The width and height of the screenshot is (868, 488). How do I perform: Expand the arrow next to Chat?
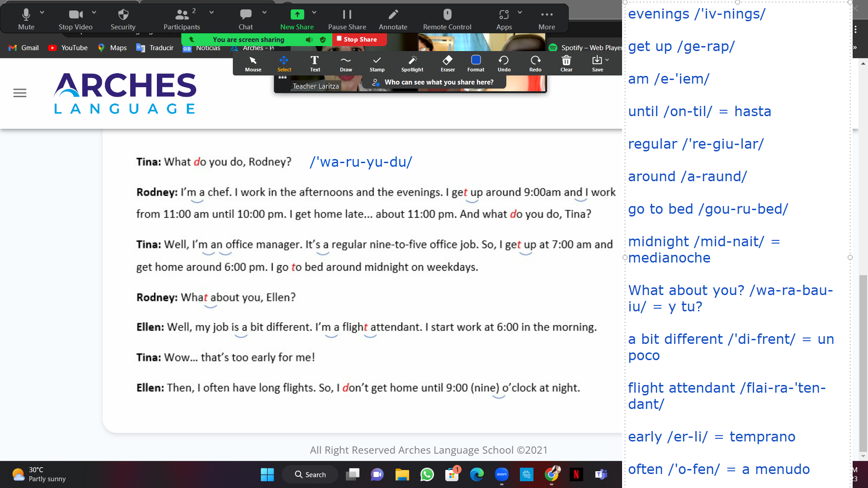pos(264,13)
